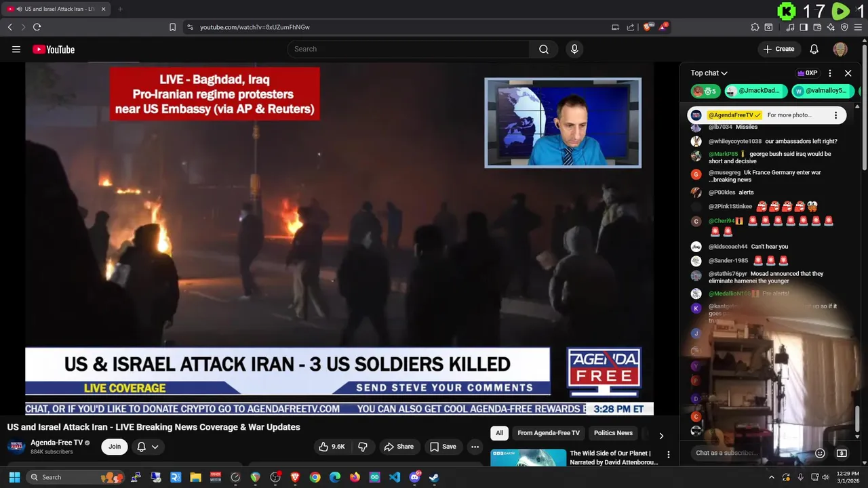Open the 0XP channel points badge

(808, 73)
